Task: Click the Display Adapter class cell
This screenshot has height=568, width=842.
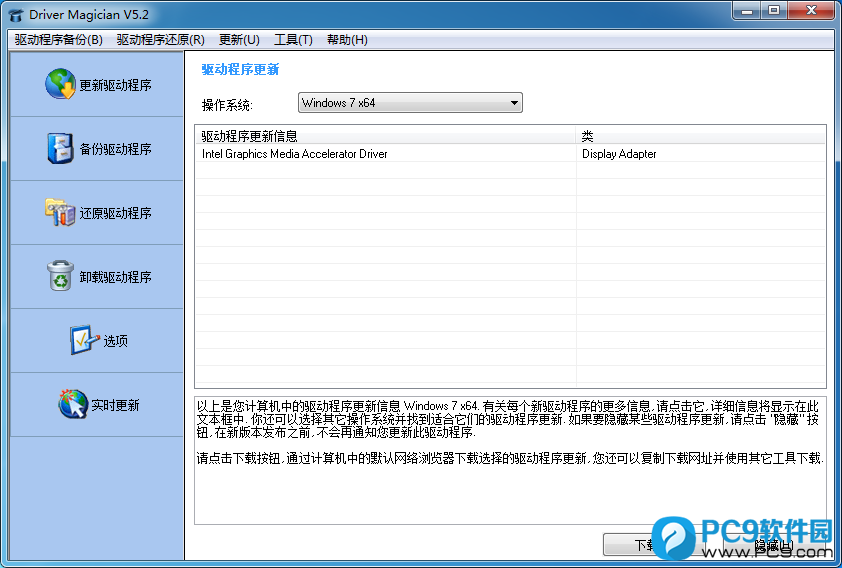Action: click(619, 154)
